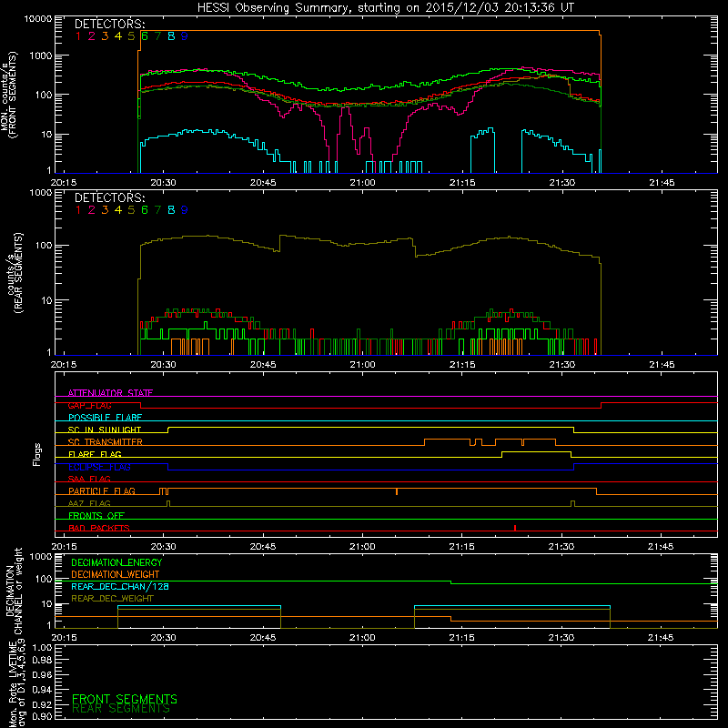728x728 pixels.
Task: Select detector 9 in rear-segments legend
Action: click(x=185, y=210)
